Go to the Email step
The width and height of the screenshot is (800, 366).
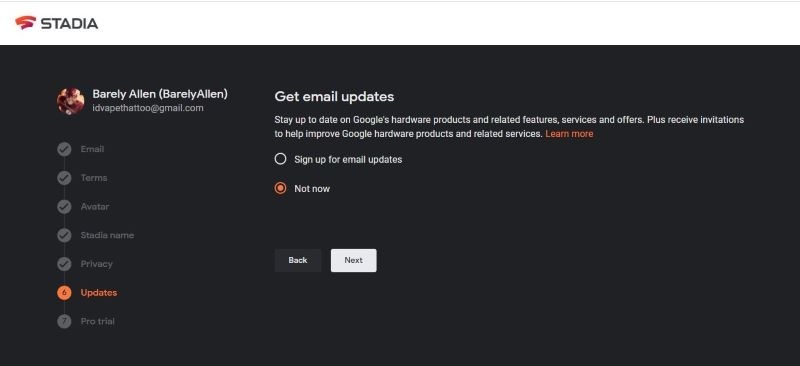click(92, 149)
